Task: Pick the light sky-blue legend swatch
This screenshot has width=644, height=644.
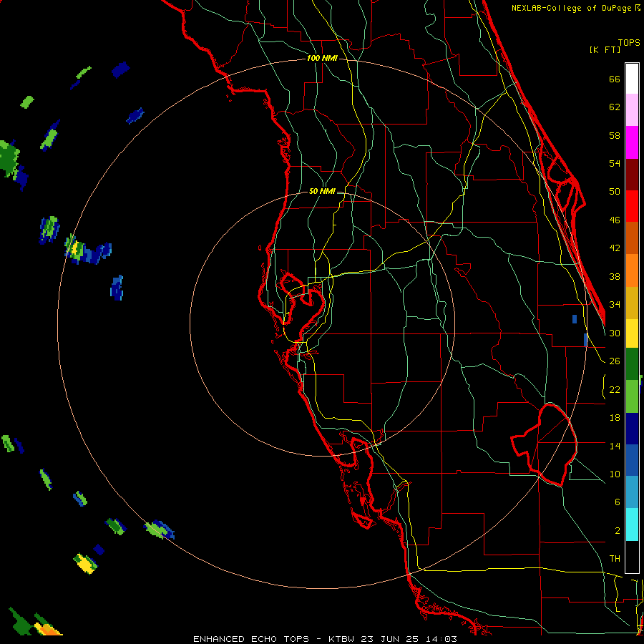Action: (x=632, y=492)
